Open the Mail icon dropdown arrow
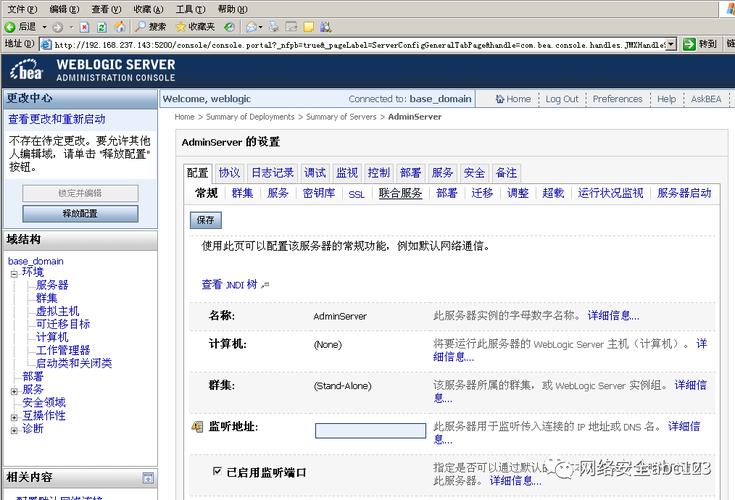Image resolution: width=735 pixels, height=500 pixels. pyautogui.click(x=261, y=27)
